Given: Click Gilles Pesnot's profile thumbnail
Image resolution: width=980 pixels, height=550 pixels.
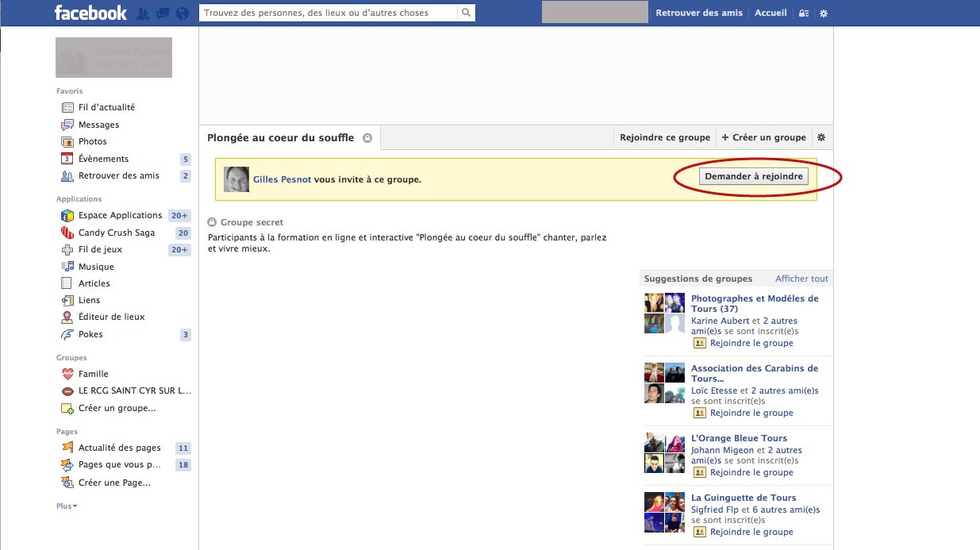Looking at the screenshot, I should tap(236, 179).
